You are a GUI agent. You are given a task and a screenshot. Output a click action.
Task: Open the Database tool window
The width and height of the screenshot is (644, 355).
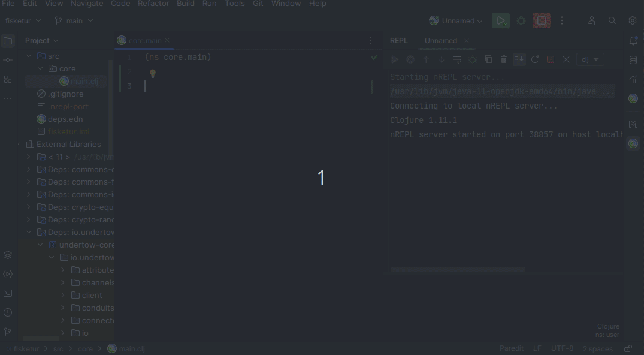pyautogui.click(x=633, y=60)
